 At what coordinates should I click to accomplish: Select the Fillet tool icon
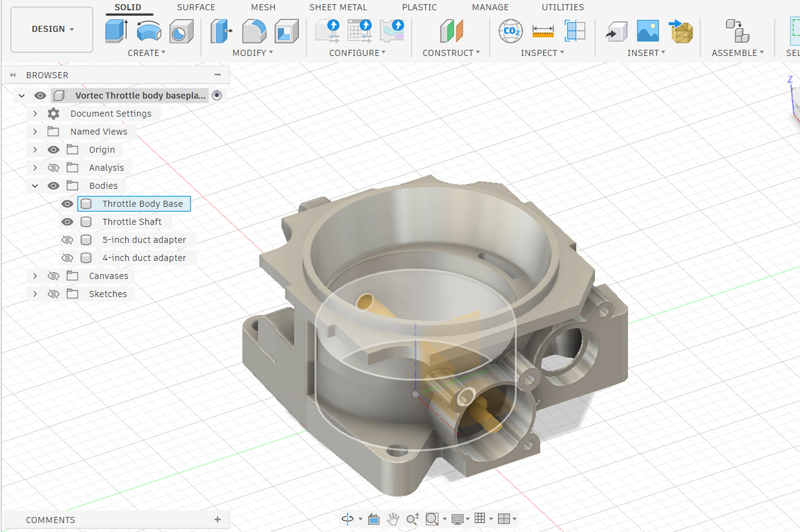point(254,31)
